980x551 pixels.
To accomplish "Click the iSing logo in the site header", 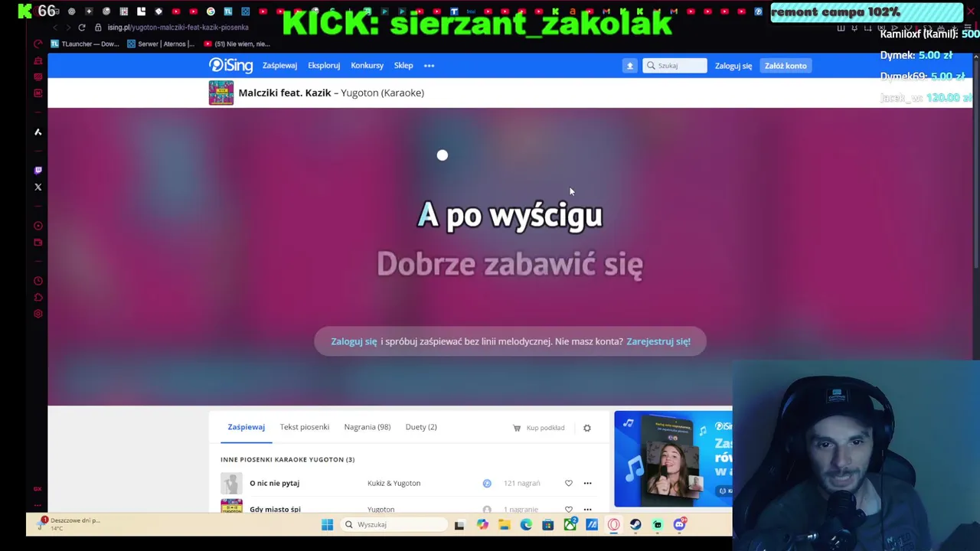I will (230, 65).
